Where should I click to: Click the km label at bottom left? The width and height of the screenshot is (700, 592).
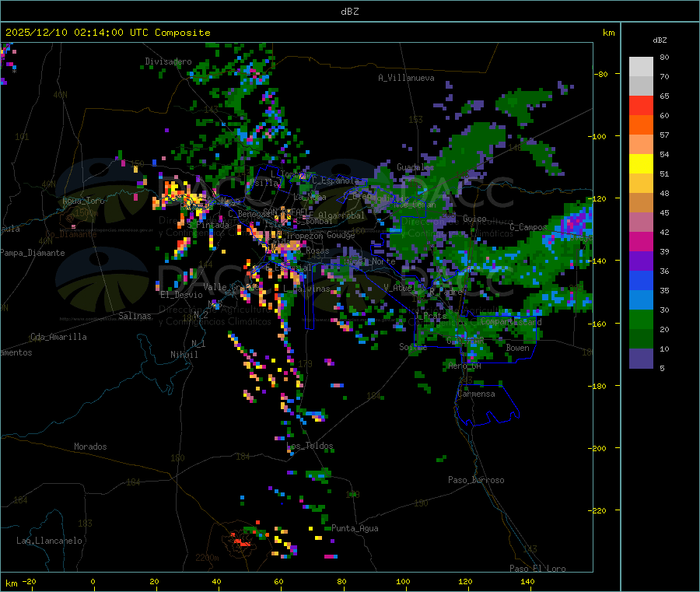click(x=11, y=583)
